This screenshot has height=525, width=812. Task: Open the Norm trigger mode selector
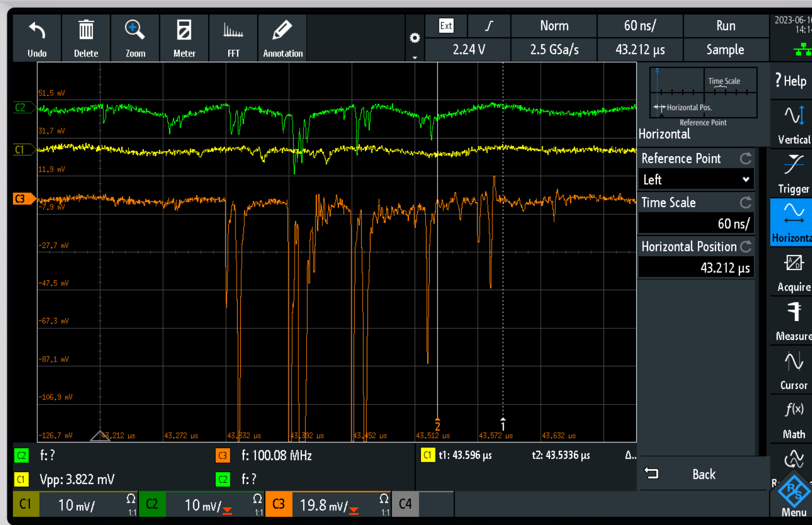pyautogui.click(x=554, y=26)
